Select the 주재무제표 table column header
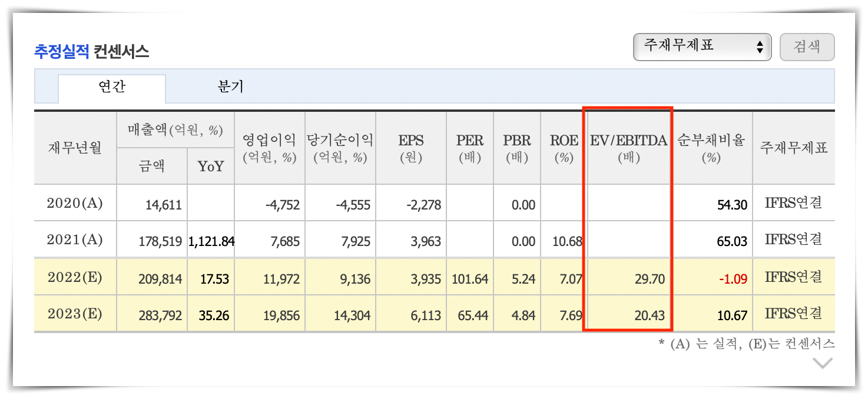This screenshot has width=868, height=399. tap(793, 147)
